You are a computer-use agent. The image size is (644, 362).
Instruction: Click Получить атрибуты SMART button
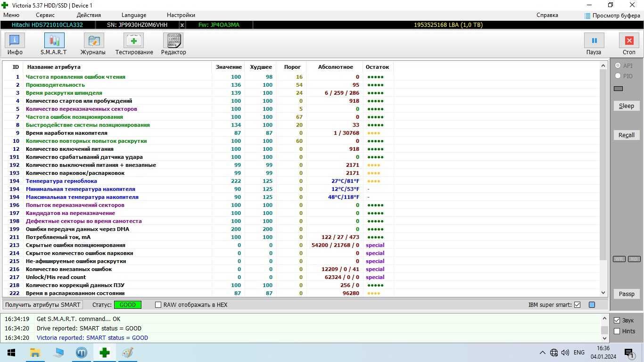point(42,305)
